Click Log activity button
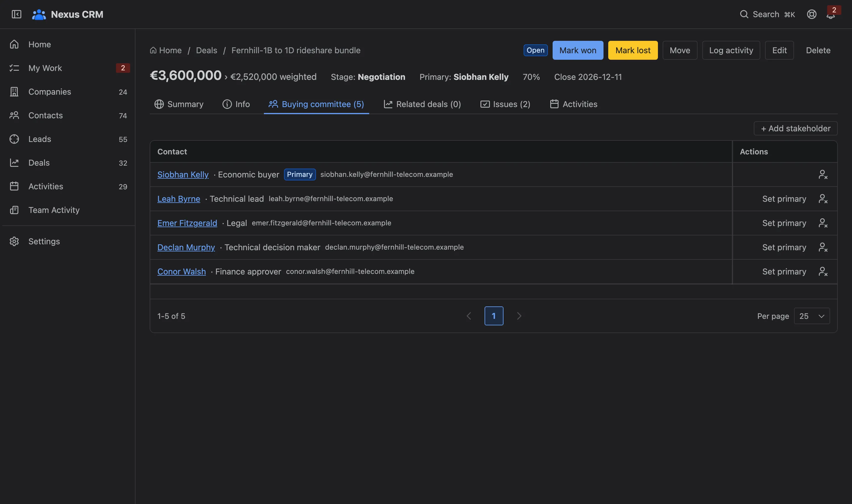 click(x=731, y=50)
